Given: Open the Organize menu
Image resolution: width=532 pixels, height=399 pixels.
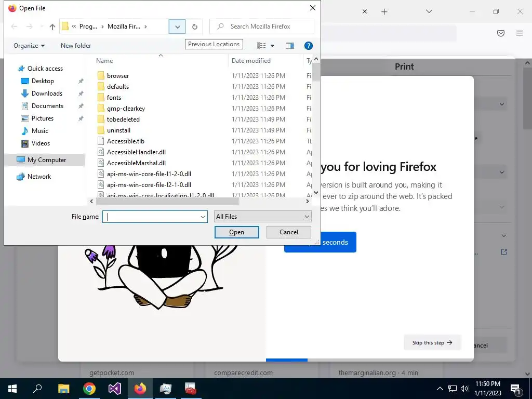Looking at the screenshot, I should (29, 46).
